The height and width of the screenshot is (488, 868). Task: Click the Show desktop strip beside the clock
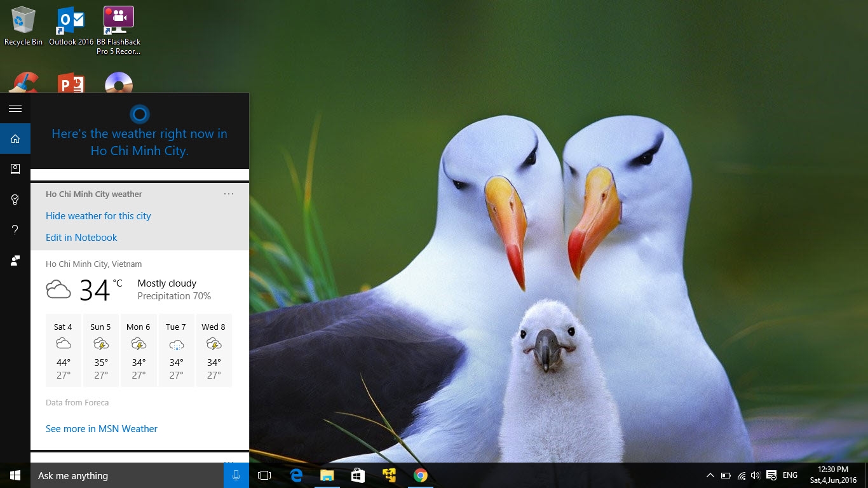(x=865, y=475)
